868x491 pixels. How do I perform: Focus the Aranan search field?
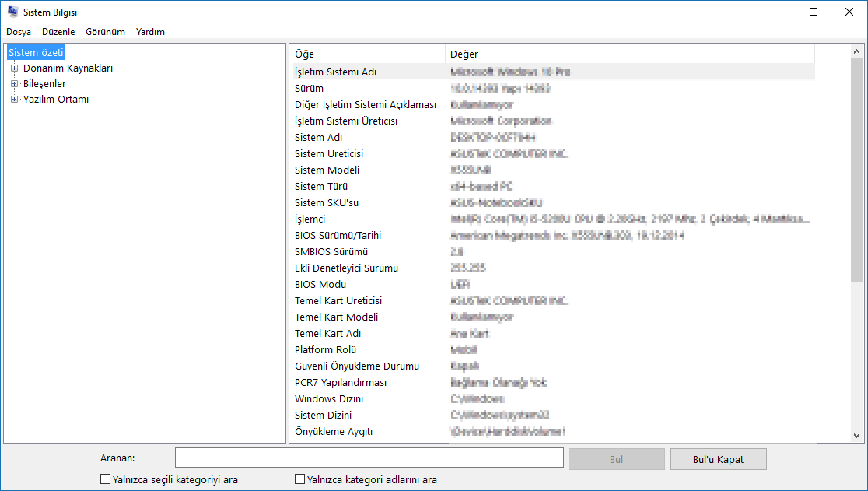tap(369, 458)
